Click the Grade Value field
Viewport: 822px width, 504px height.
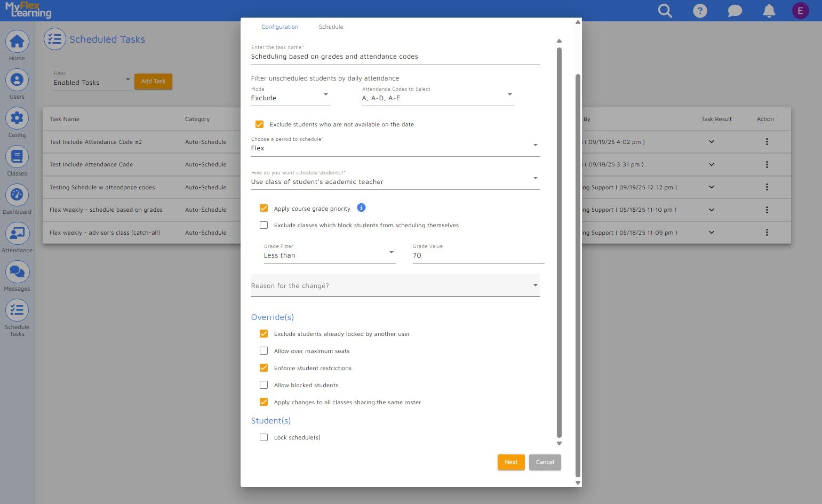478,255
